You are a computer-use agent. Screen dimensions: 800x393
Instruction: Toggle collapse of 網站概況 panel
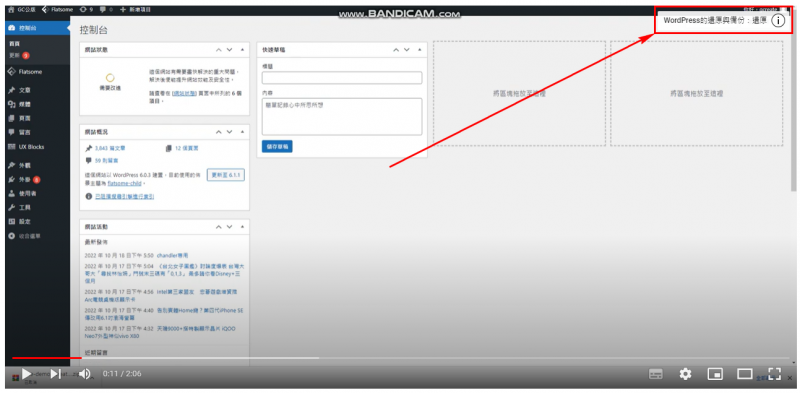pyautogui.click(x=242, y=132)
